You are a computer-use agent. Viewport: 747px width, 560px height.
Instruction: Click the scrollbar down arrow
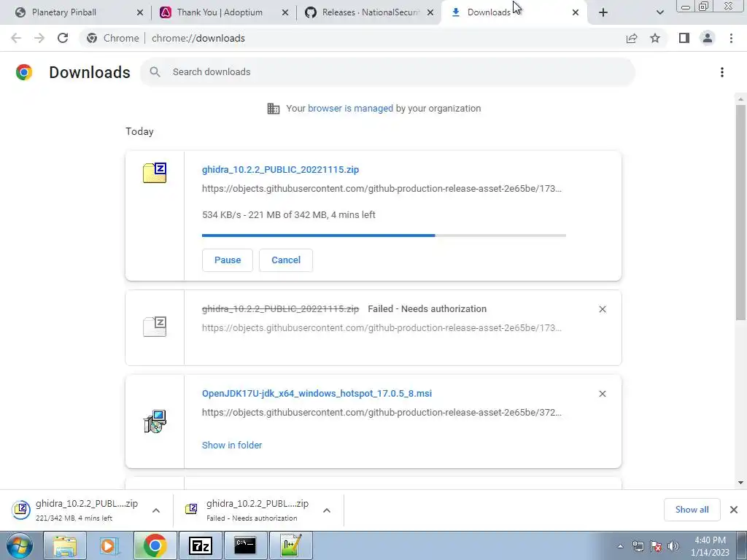click(740, 483)
